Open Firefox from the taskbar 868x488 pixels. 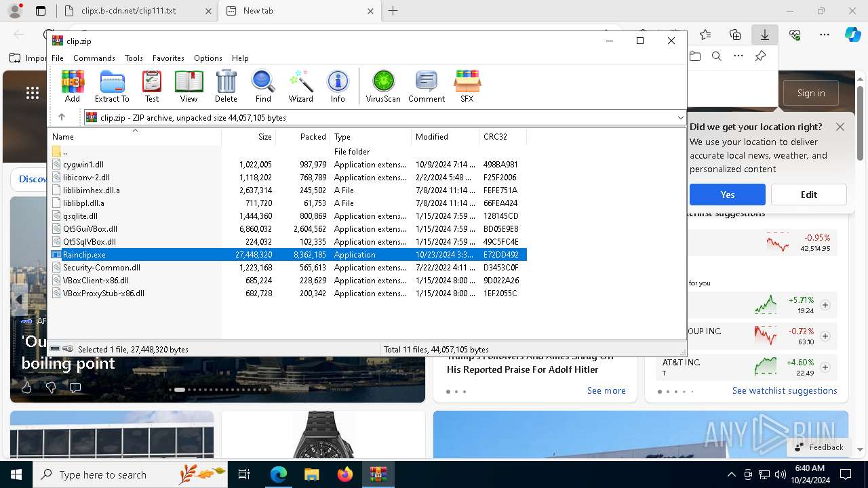click(x=345, y=474)
